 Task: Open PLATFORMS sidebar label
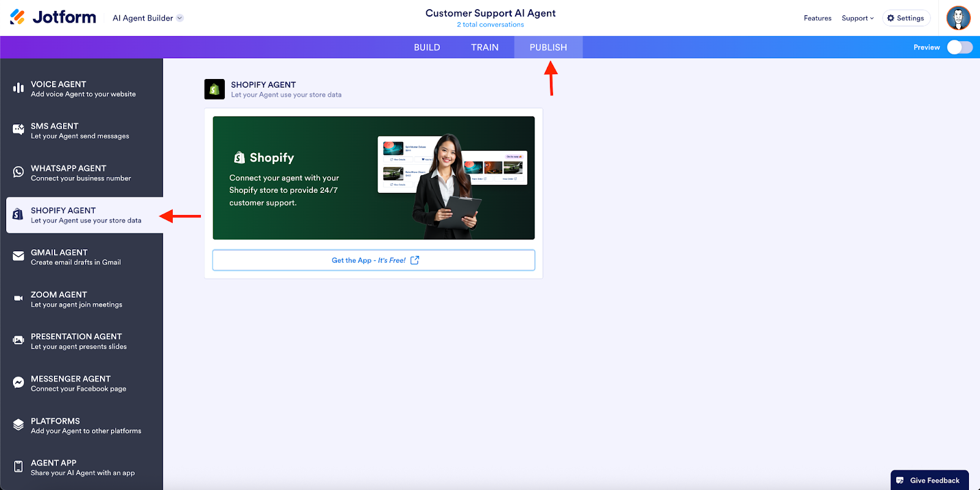coord(56,421)
